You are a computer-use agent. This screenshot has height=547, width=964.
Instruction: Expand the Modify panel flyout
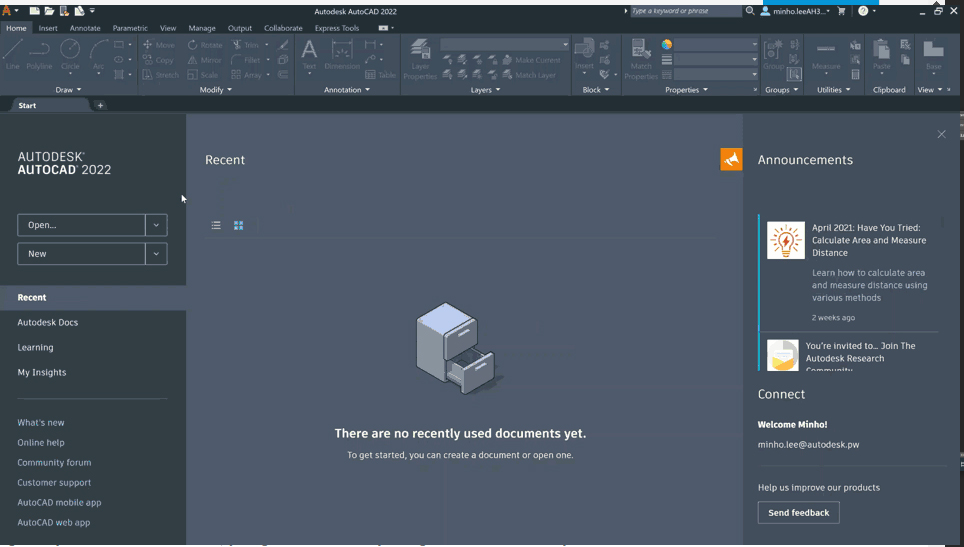pos(216,90)
